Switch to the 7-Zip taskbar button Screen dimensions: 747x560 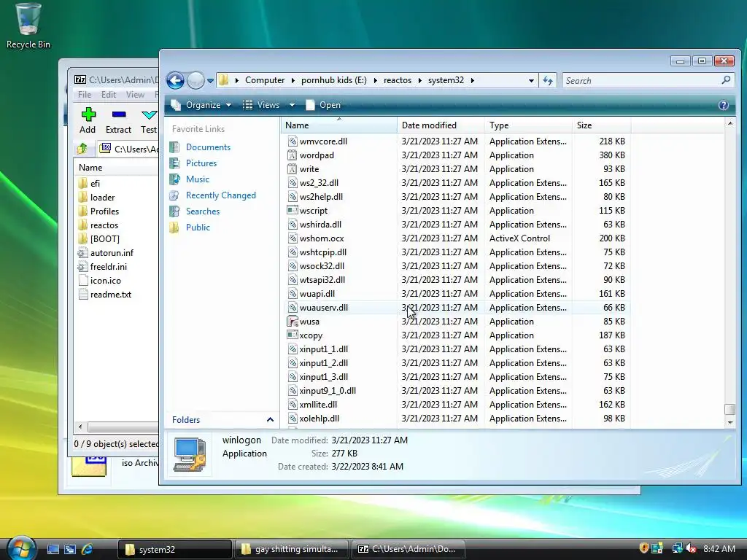(408, 549)
